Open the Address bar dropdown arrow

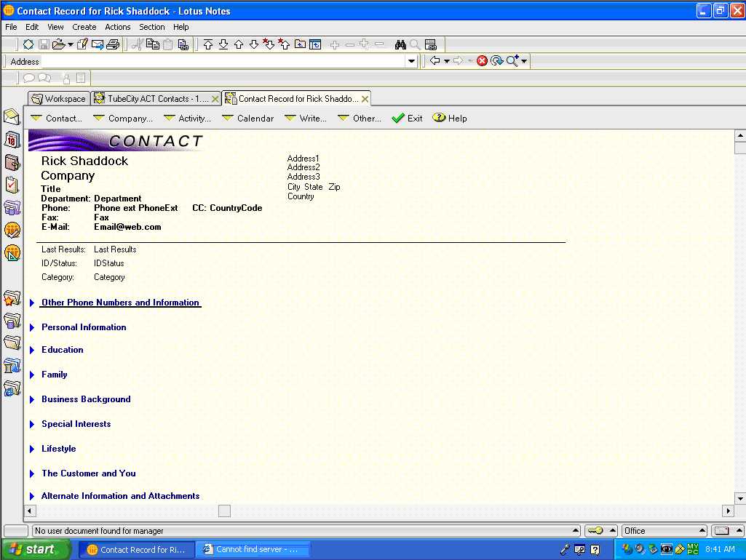(412, 62)
